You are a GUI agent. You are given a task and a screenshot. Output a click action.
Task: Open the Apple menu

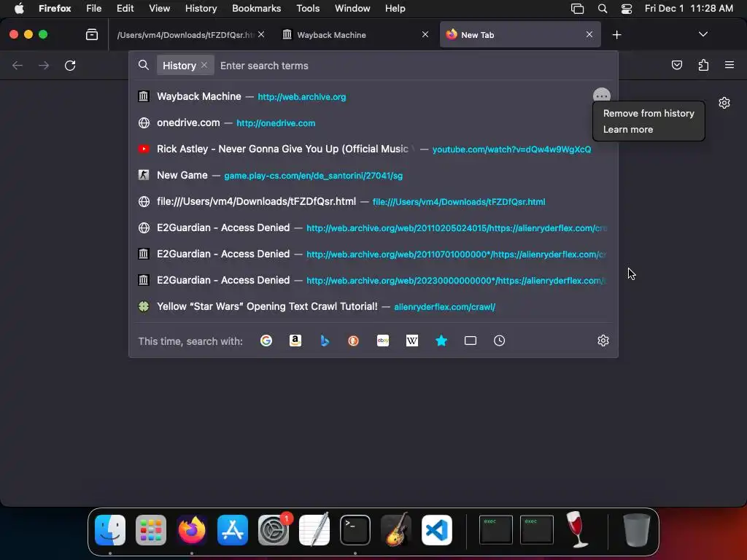pos(19,8)
